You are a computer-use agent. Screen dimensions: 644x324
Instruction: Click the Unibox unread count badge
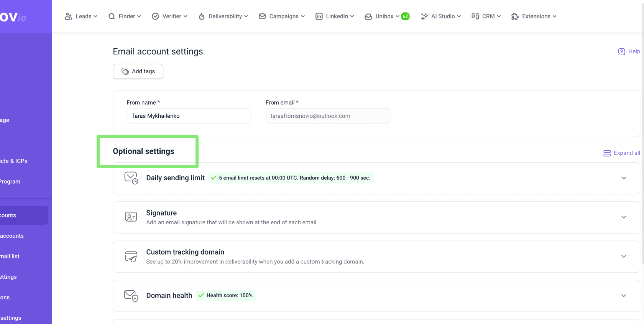[x=405, y=16]
